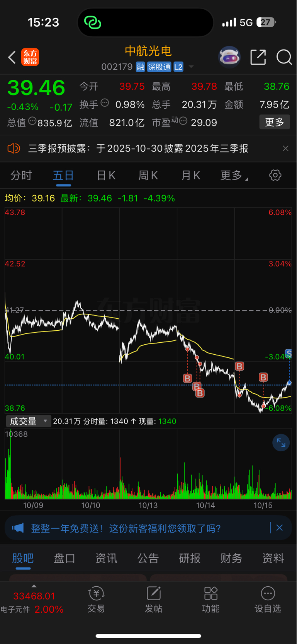
Task: Go back using the left arrow
Action: coord(12,57)
